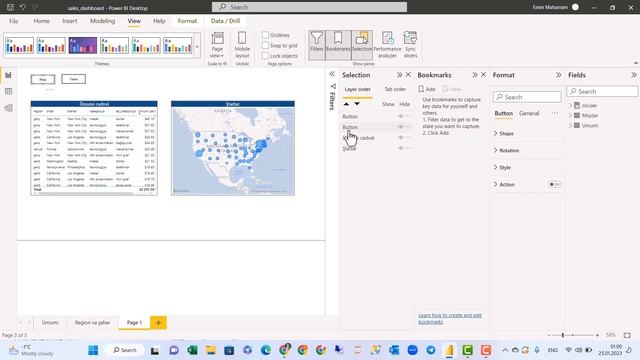Collapse the Format pane with double chevron

point(558,75)
